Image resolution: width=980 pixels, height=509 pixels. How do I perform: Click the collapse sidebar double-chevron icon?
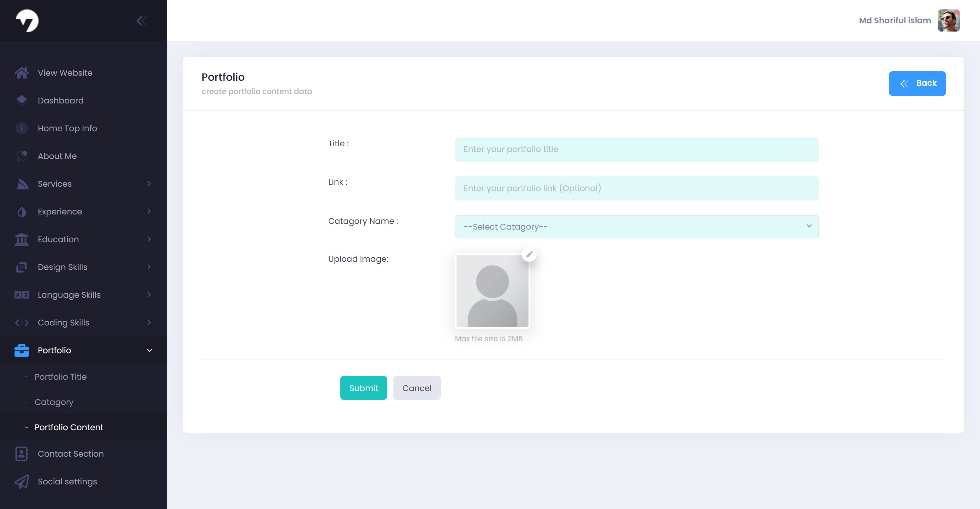tap(141, 21)
